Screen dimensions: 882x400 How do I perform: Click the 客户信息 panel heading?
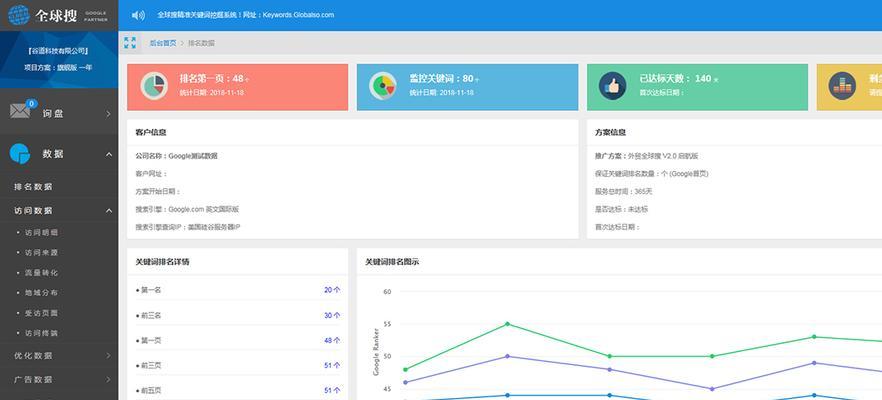(151, 133)
